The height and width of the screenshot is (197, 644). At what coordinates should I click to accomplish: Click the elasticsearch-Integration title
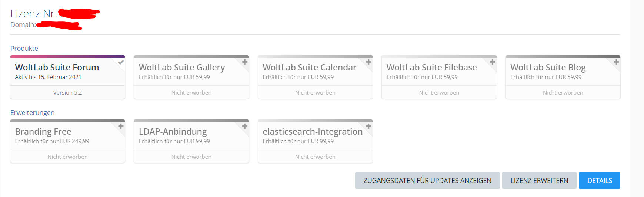(313, 132)
